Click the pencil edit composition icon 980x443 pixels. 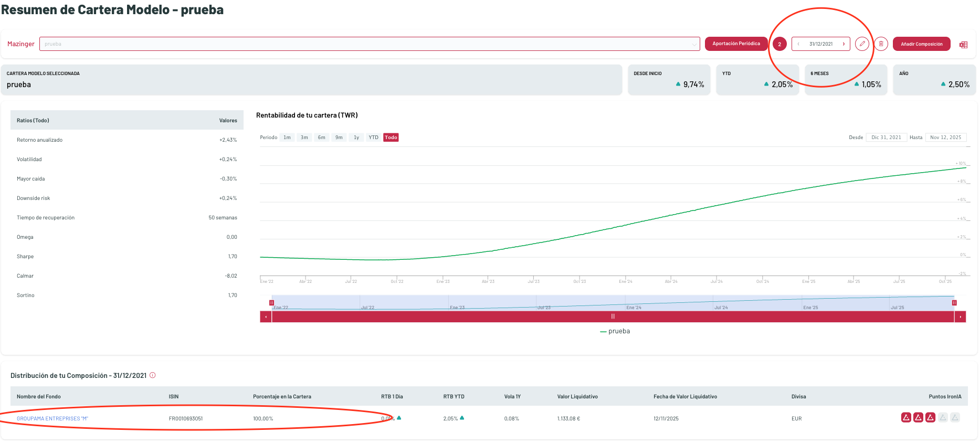861,44
